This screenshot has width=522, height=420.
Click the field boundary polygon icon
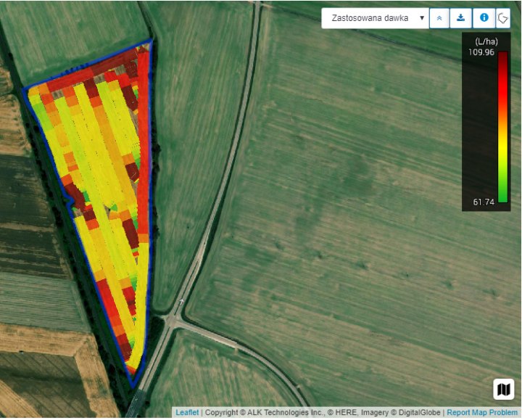[503, 18]
